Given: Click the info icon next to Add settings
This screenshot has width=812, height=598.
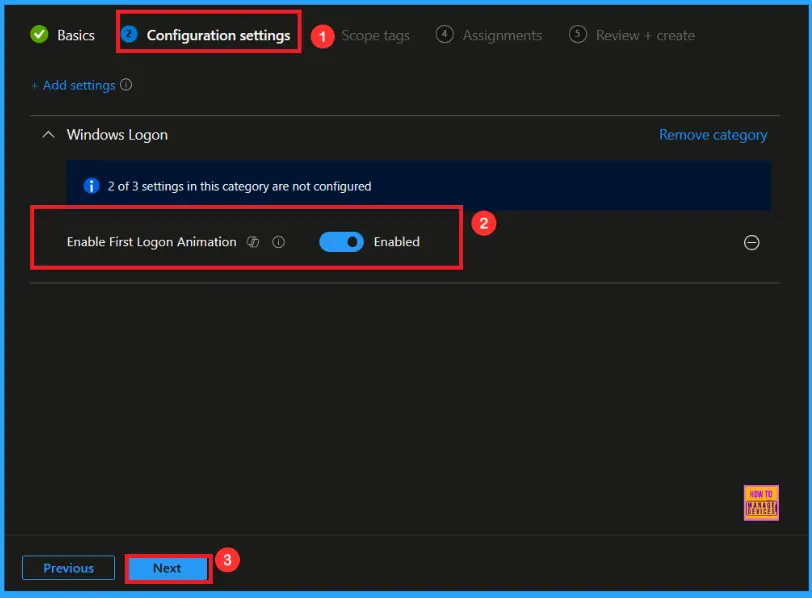Looking at the screenshot, I should click(126, 85).
